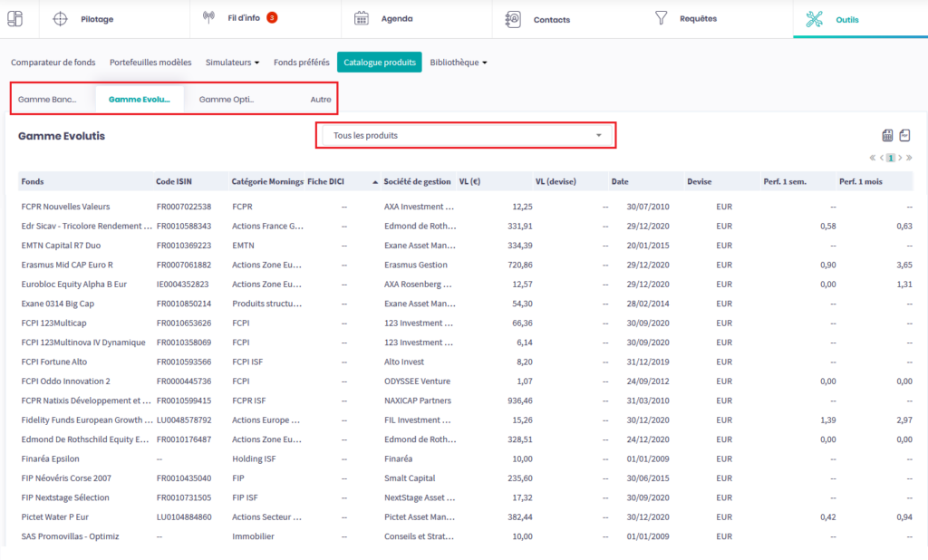This screenshot has width=928, height=560.
Task: Go to the Requêtes section
Action: (x=698, y=19)
